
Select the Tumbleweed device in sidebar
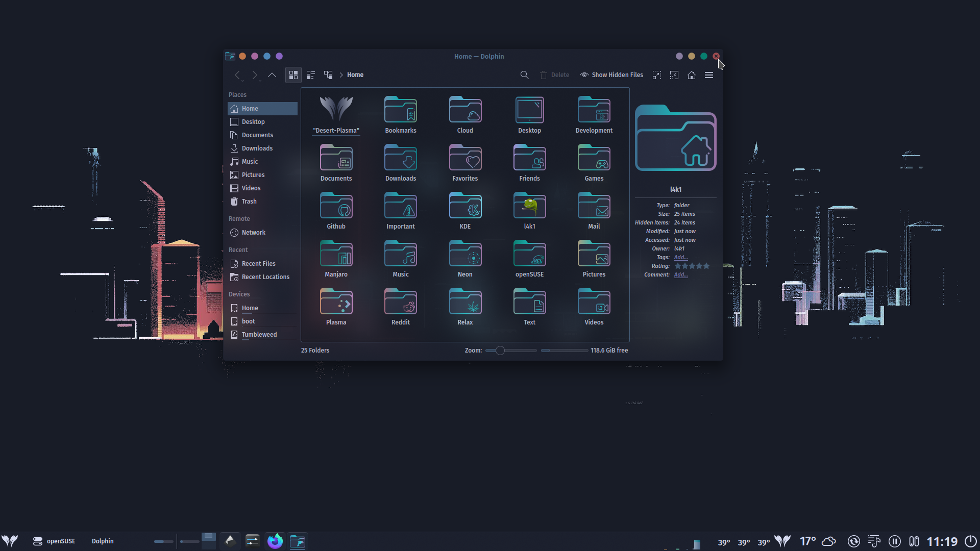click(262, 335)
